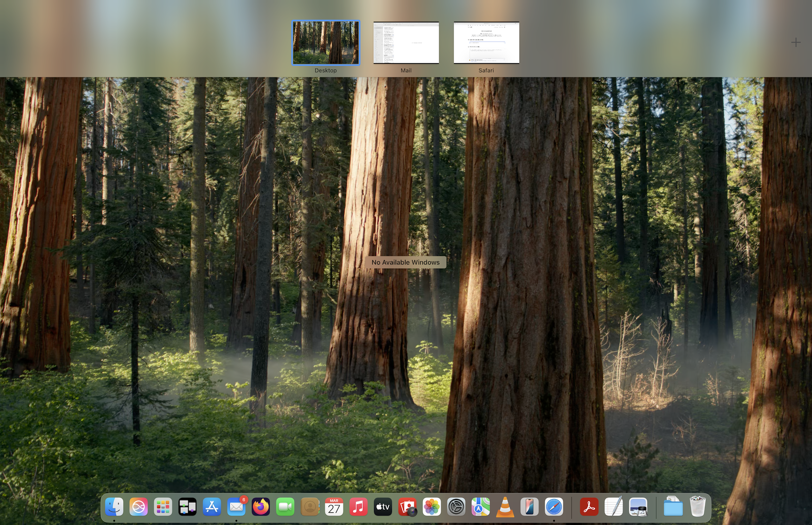
Task: Open VLC media player in the dock
Action: [505, 507]
